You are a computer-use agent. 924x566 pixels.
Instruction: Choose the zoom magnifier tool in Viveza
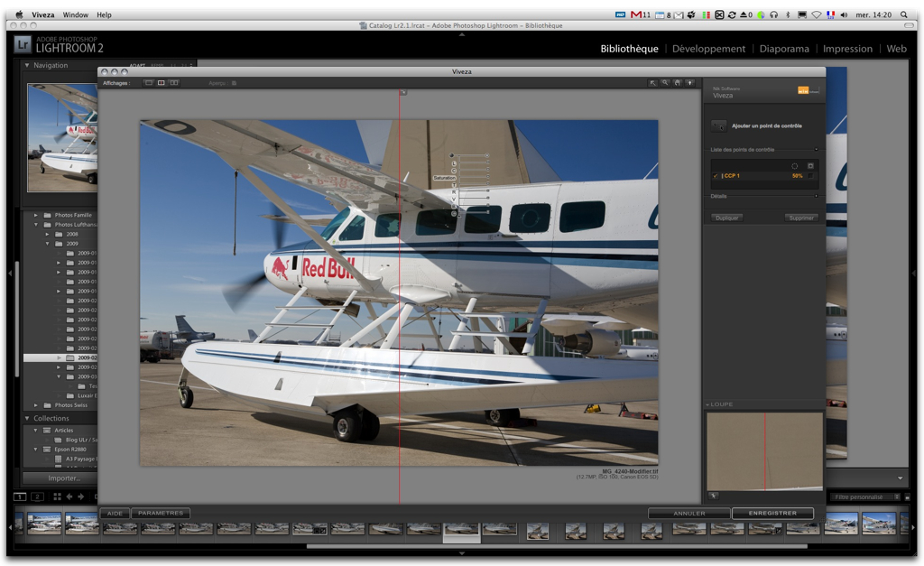(x=665, y=83)
